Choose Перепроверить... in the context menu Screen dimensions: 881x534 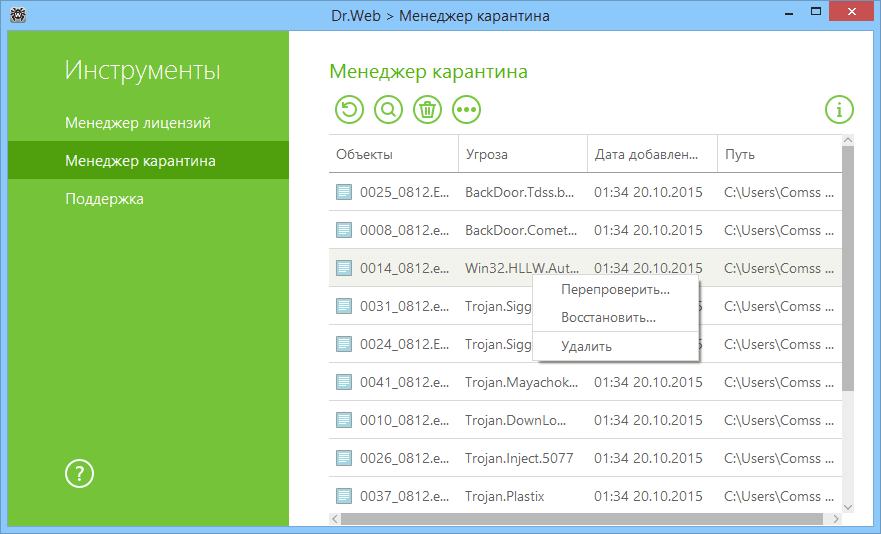615,290
